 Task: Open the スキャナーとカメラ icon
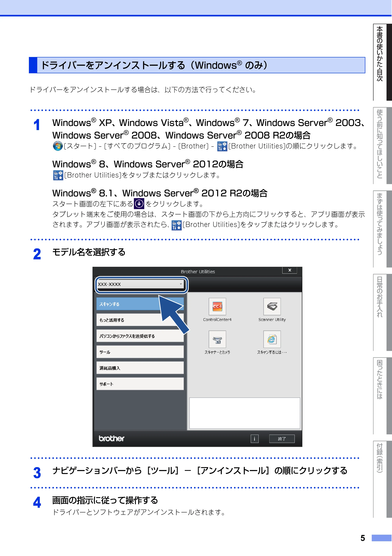click(x=217, y=339)
